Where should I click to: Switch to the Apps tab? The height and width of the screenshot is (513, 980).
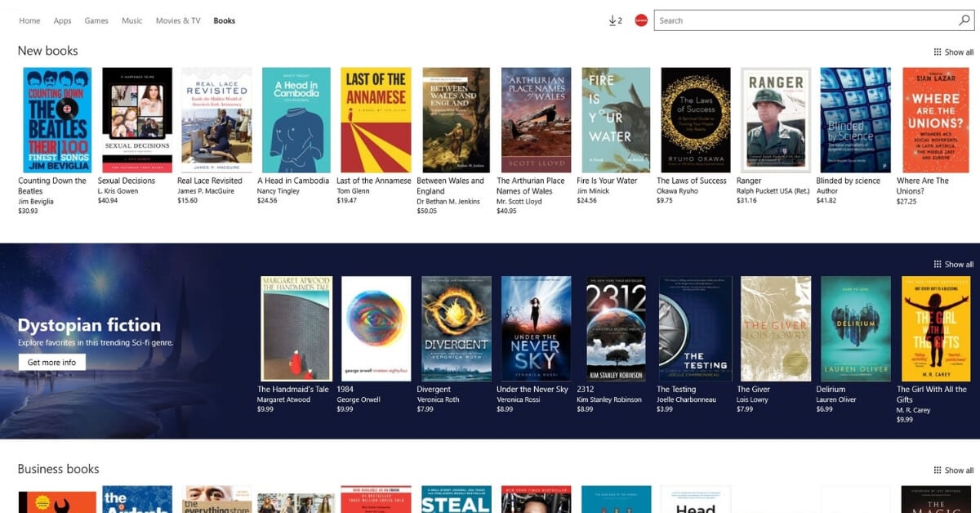(62, 20)
